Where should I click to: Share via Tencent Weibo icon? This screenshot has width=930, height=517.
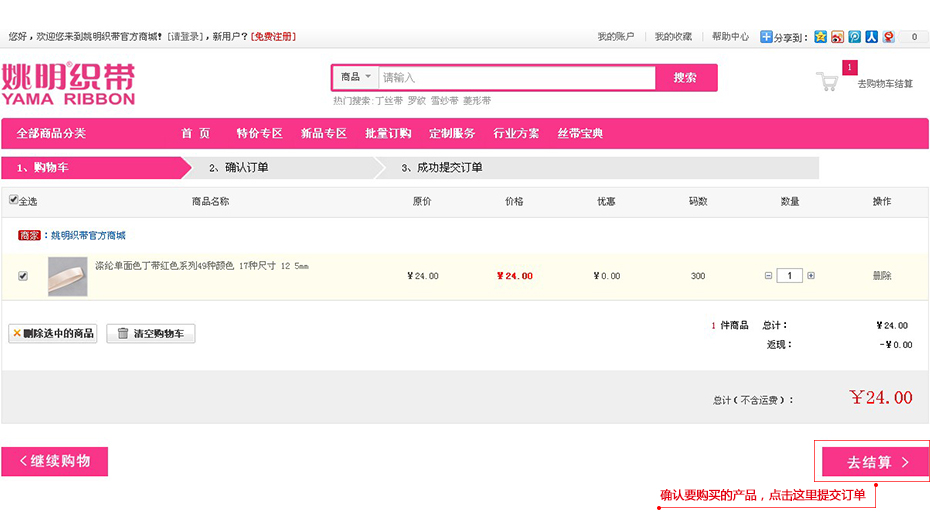(854, 37)
